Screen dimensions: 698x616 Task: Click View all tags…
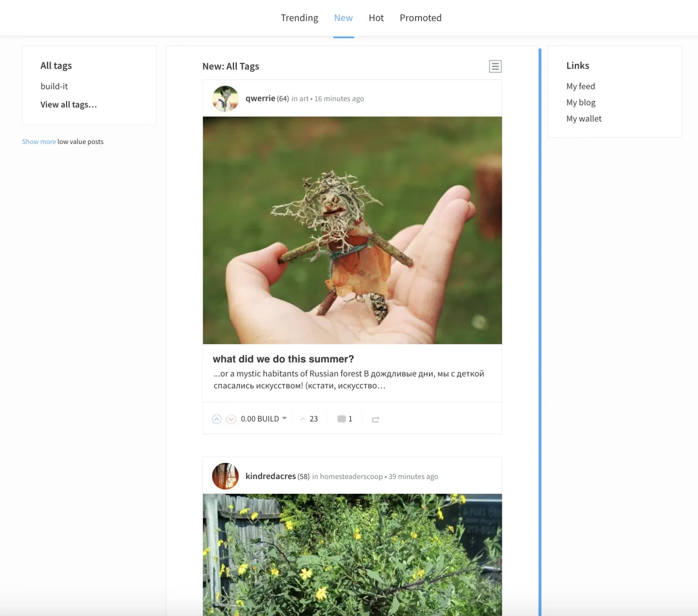click(69, 105)
